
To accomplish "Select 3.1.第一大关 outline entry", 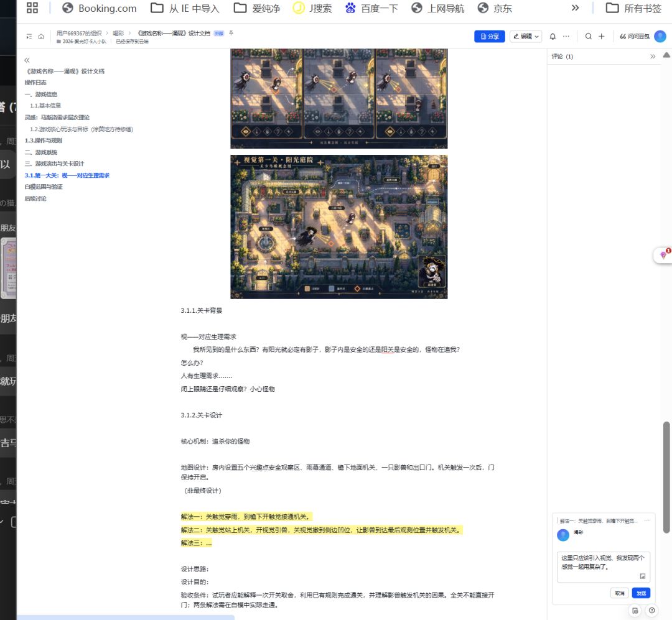I will coord(67,175).
